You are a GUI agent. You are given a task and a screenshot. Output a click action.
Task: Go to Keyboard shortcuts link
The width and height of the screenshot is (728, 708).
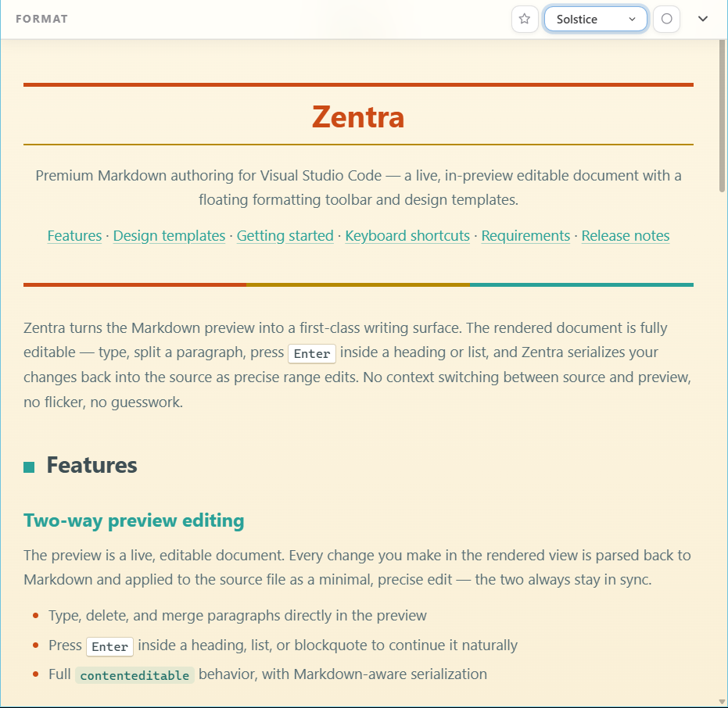407,236
